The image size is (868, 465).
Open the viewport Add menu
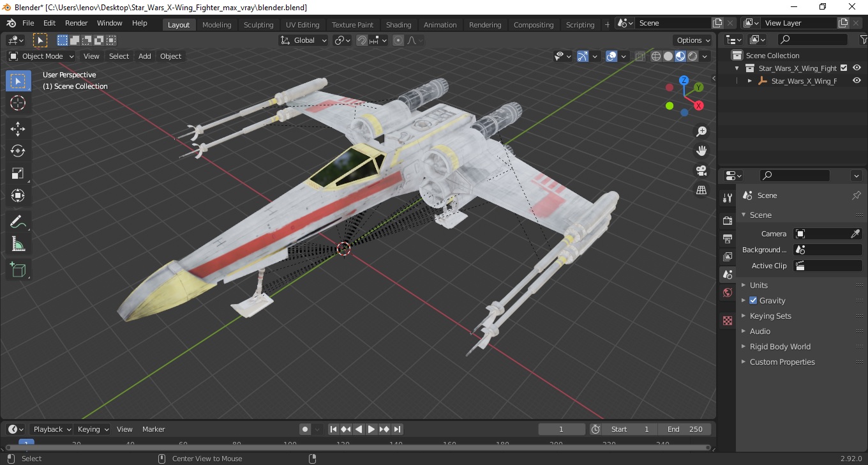tap(145, 56)
